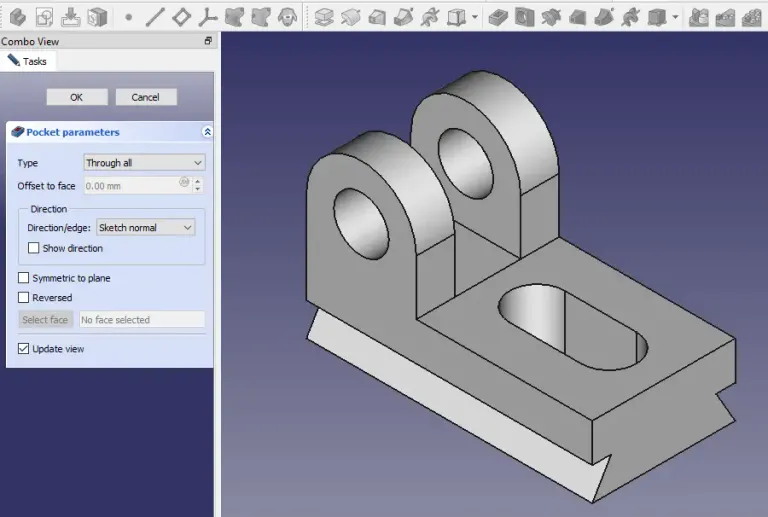Click the Hole tool icon
The image size is (768, 517).
pyautogui.click(x=524, y=17)
